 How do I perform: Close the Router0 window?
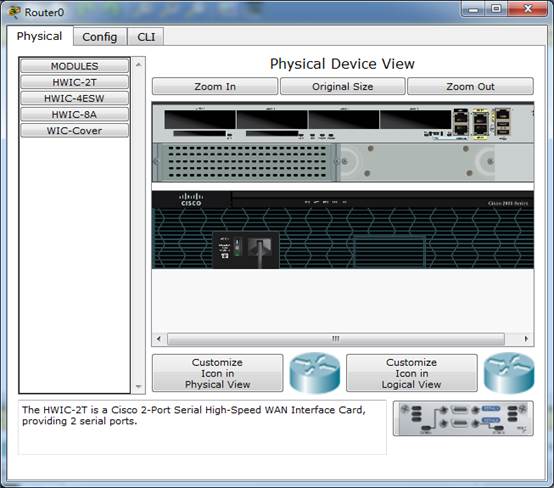click(528, 9)
